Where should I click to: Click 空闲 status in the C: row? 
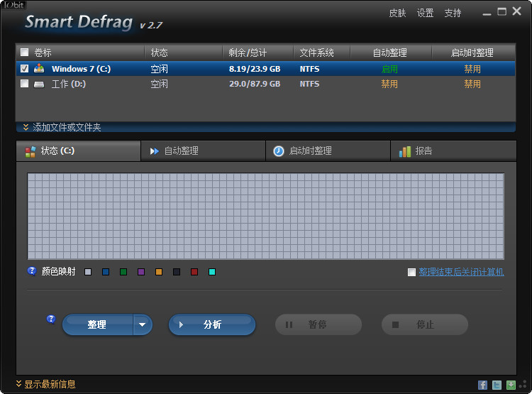point(159,69)
